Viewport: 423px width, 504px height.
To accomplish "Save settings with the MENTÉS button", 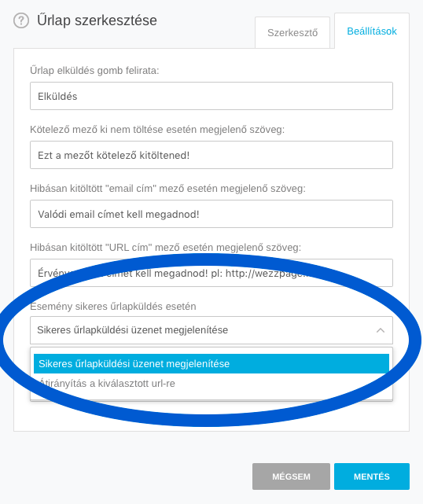I will (x=372, y=476).
